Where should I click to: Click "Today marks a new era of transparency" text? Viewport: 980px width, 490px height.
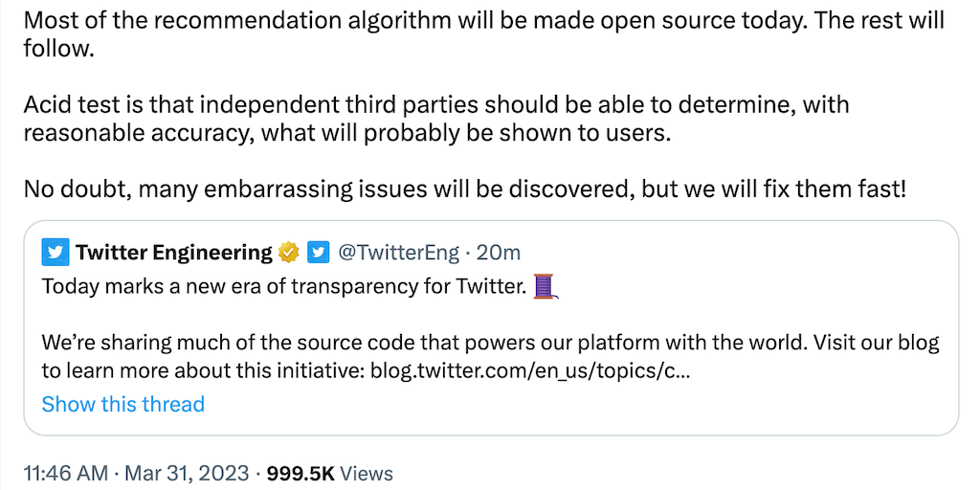pos(284,286)
